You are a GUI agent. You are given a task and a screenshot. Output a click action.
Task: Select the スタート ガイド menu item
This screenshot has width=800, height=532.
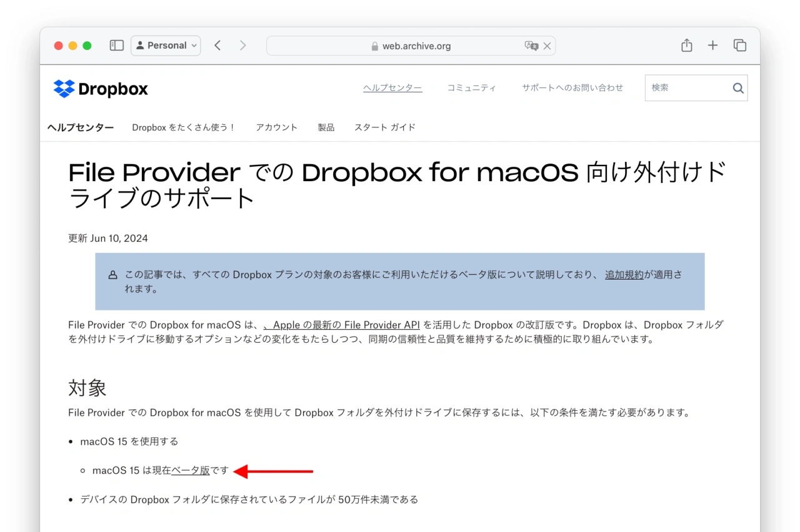[384, 127]
